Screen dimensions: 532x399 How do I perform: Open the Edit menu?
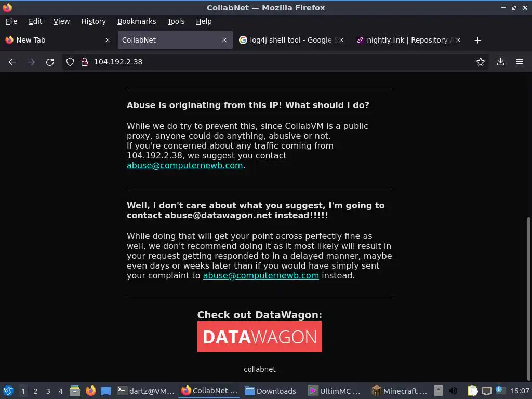(35, 21)
